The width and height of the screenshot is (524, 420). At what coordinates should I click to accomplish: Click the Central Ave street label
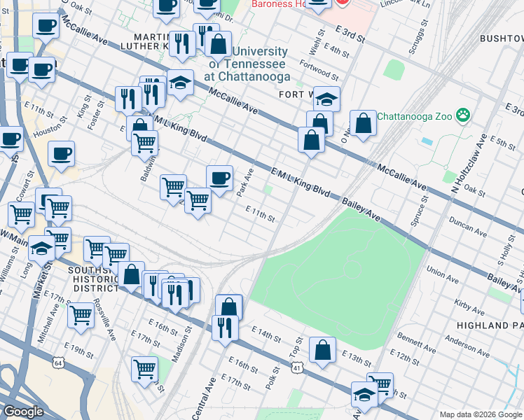[204, 398]
